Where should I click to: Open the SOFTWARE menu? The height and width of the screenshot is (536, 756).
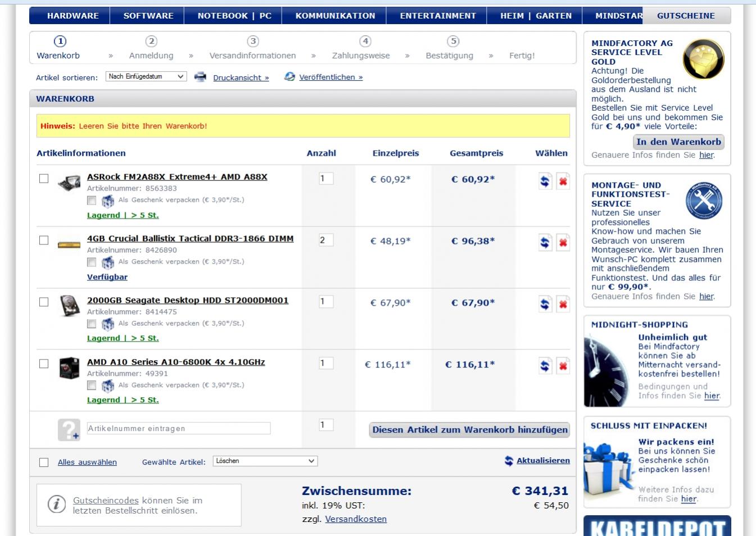pyautogui.click(x=148, y=16)
